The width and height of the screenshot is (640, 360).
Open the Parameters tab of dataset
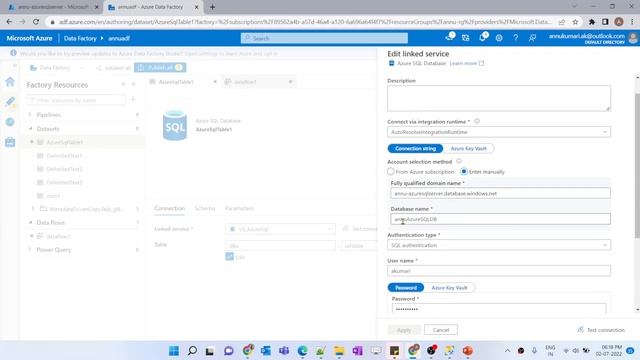tap(239, 208)
